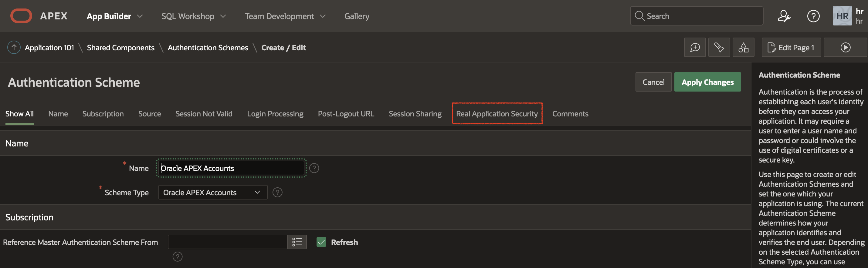Click the Apply Changes button
Image resolution: width=868 pixels, height=268 pixels.
click(707, 82)
